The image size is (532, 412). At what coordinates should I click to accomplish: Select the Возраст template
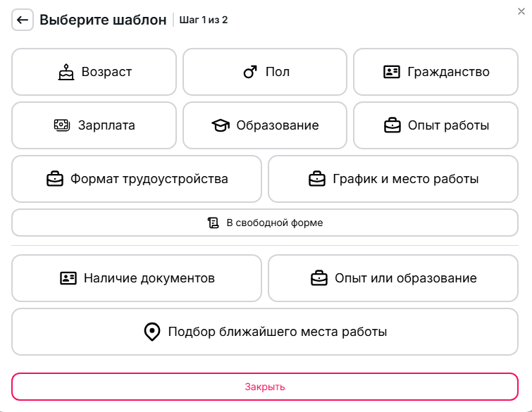click(x=94, y=72)
